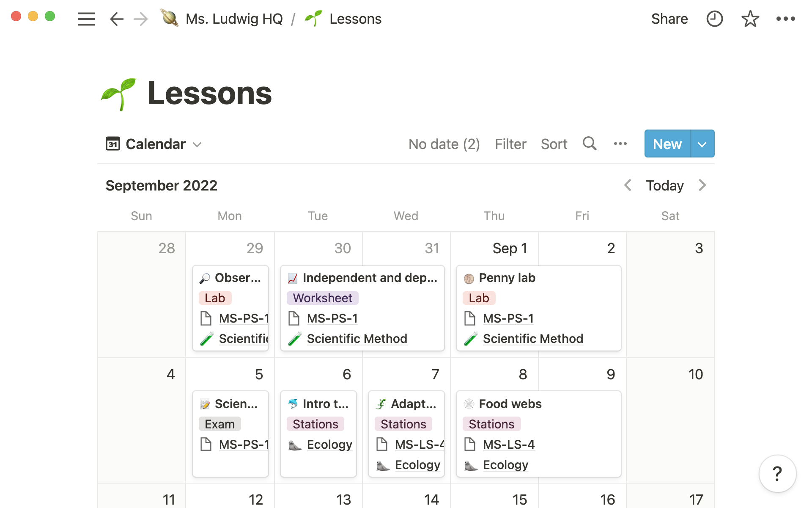Screen dimensions: 812x508
Task: Navigate to next month with arrow
Action: pos(702,185)
